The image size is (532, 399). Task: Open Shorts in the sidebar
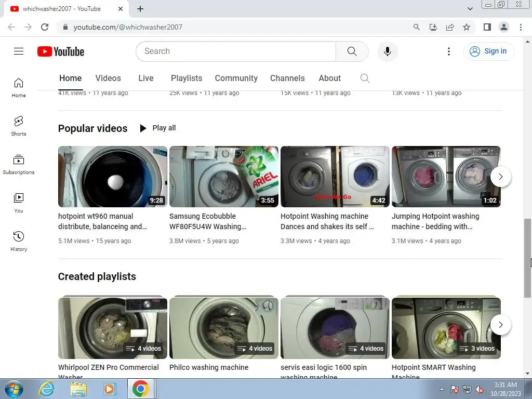(19, 126)
